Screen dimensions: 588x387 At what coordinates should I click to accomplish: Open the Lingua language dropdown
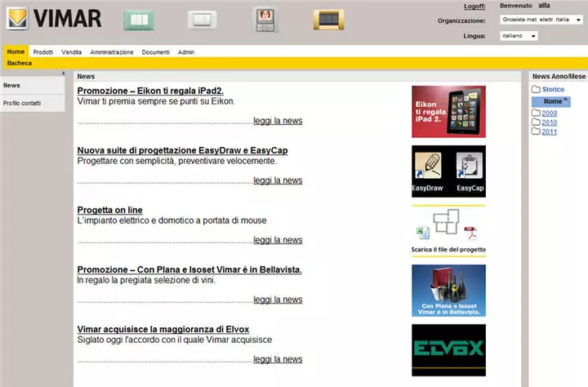(519, 36)
